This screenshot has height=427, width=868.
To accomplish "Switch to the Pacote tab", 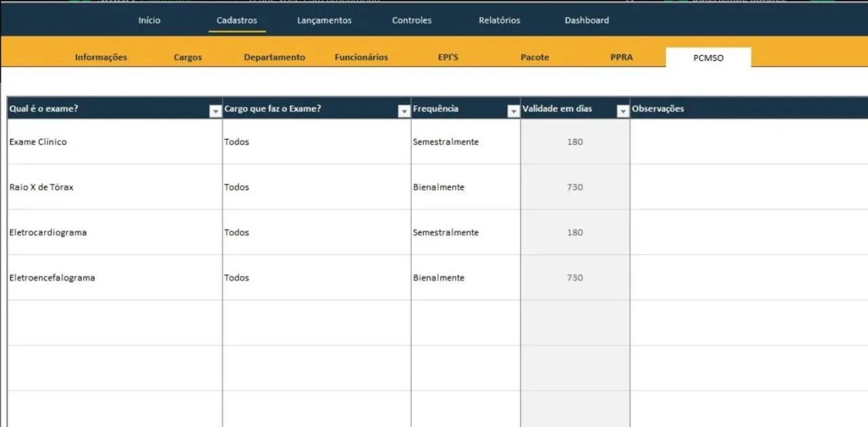I will point(535,58).
